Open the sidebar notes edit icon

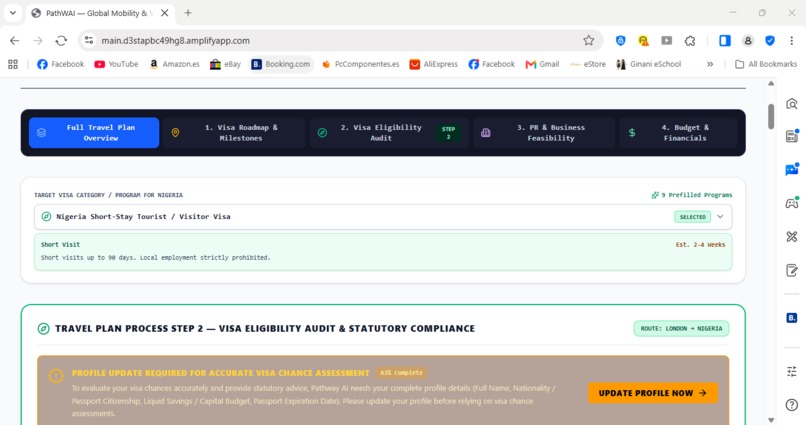(792, 270)
